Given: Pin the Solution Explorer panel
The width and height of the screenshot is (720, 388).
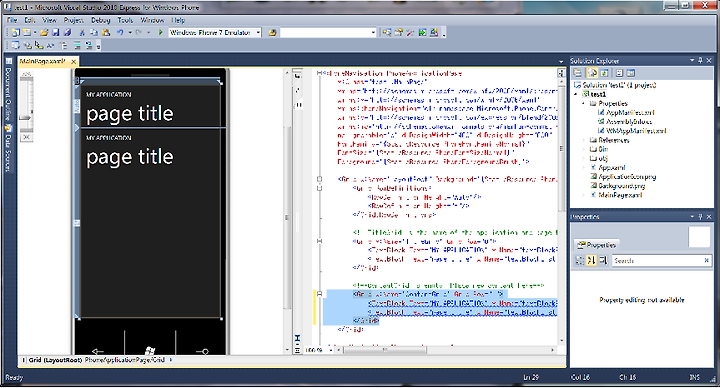Looking at the screenshot, I should tap(700, 61).
